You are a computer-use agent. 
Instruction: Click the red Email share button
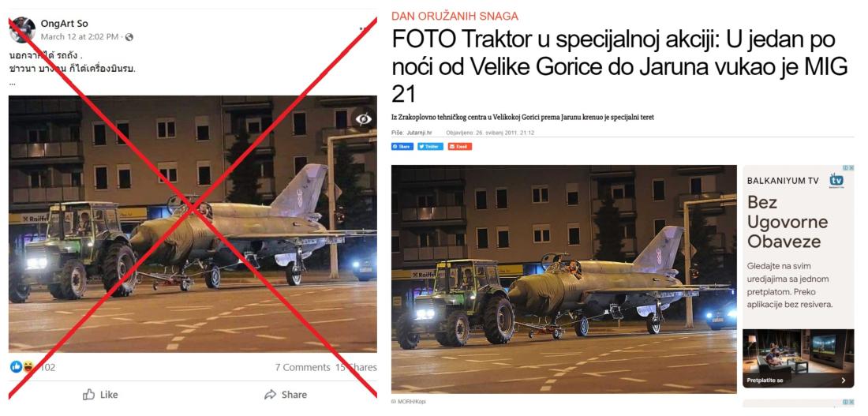[x=460, y=146]
